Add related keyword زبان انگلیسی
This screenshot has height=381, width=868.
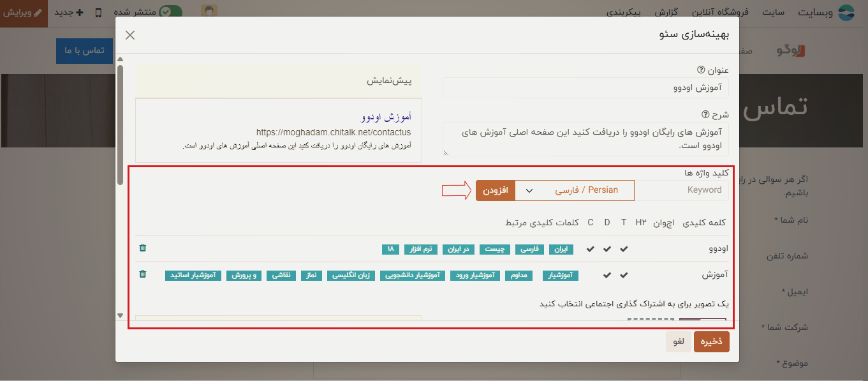click(351, 275)
